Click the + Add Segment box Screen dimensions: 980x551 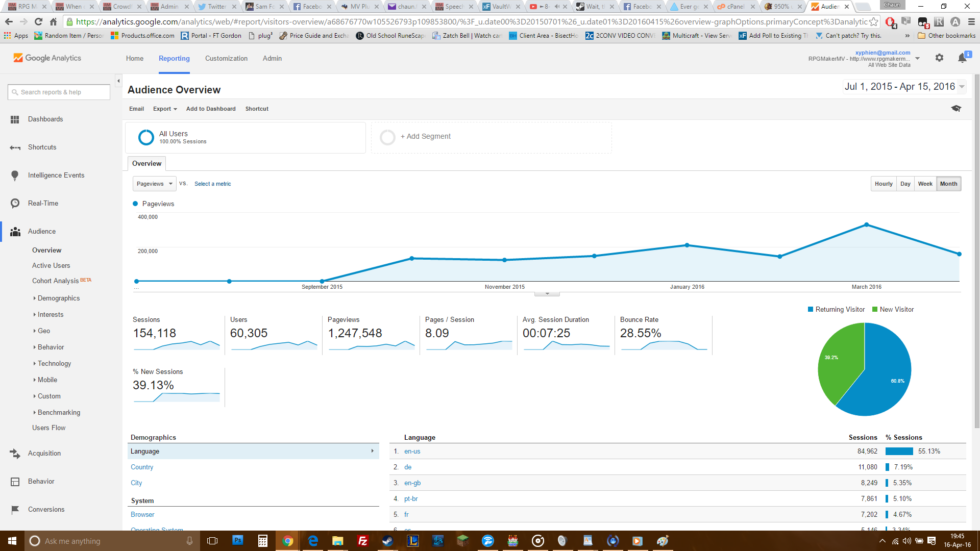[x=491, y=137]
